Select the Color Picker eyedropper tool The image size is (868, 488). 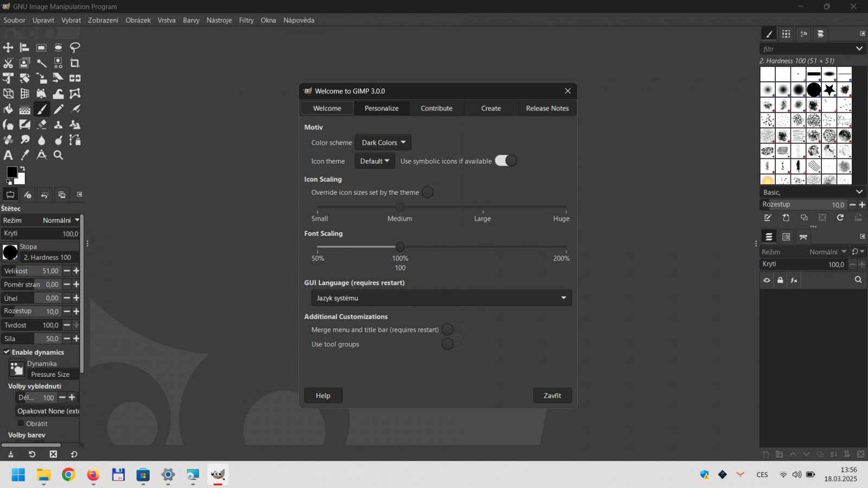tap(24, 155)
